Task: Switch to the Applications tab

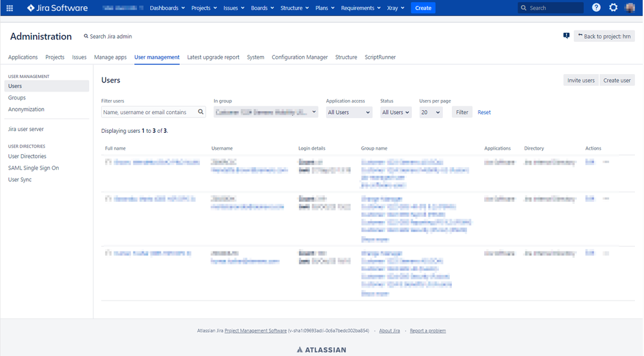Action: (x=23, y=57)
